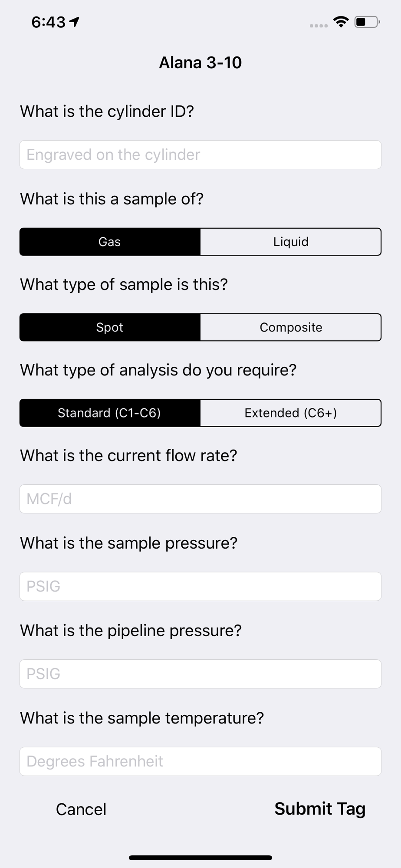Tap the cellular signal dots indicator
Screen dimensions: 401x868
coord(319,26)
